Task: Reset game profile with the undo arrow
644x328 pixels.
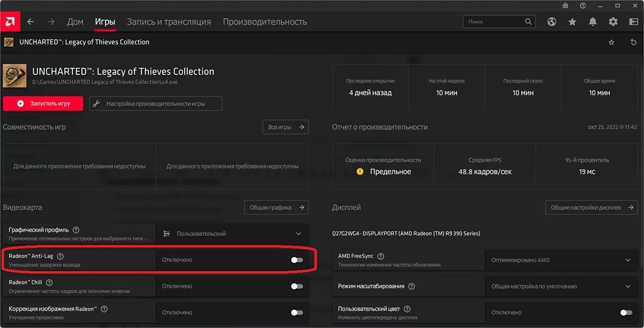Action: tap(633, 42)
